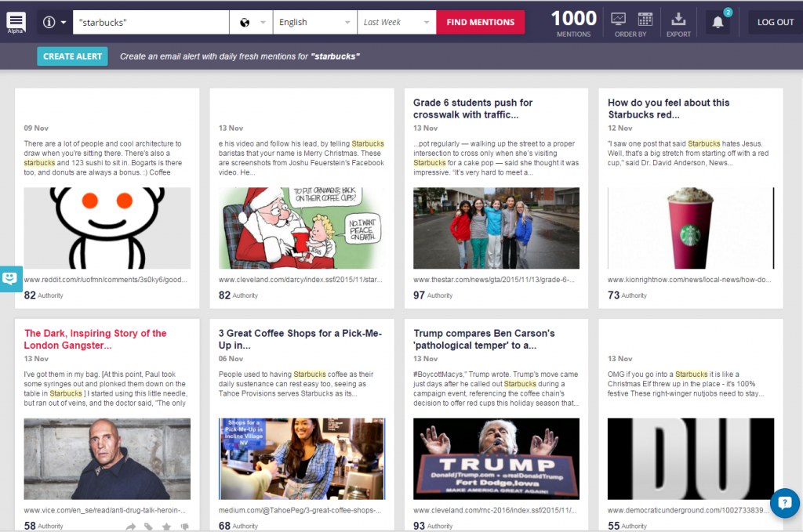803x532 pixels.
Task: Expand the source dropdown arrow beside globe
Action: coord(263,23)
